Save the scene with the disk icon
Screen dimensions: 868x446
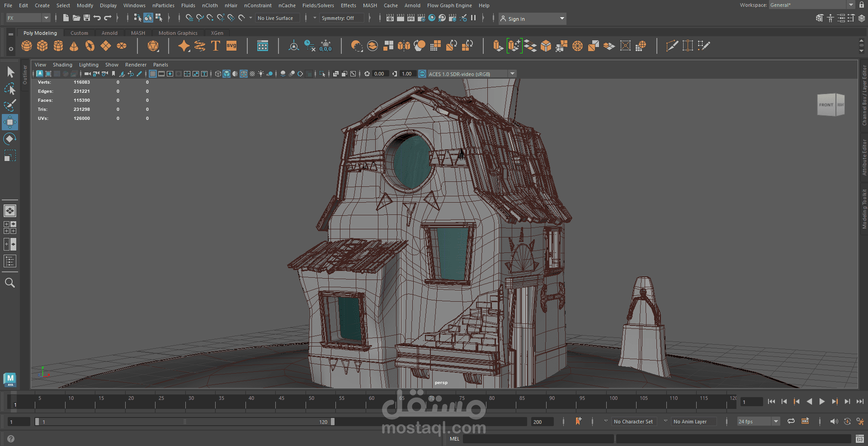click(87, 18)
